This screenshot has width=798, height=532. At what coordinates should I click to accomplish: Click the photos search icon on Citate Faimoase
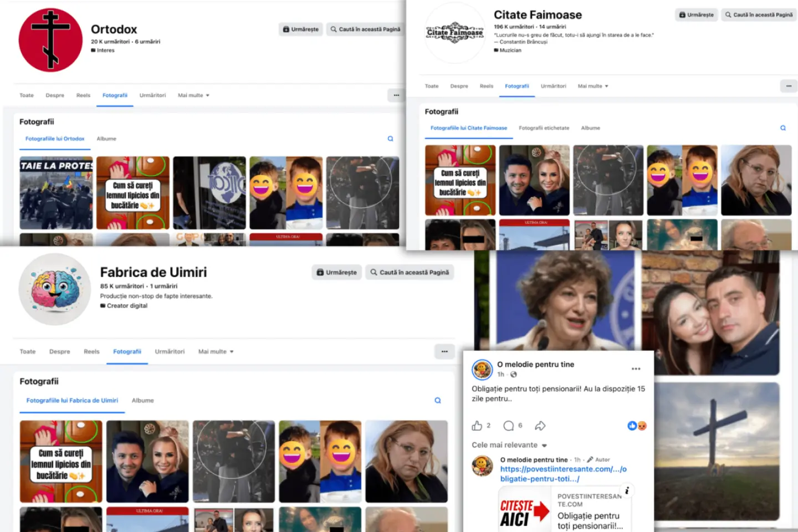[783, 128]
